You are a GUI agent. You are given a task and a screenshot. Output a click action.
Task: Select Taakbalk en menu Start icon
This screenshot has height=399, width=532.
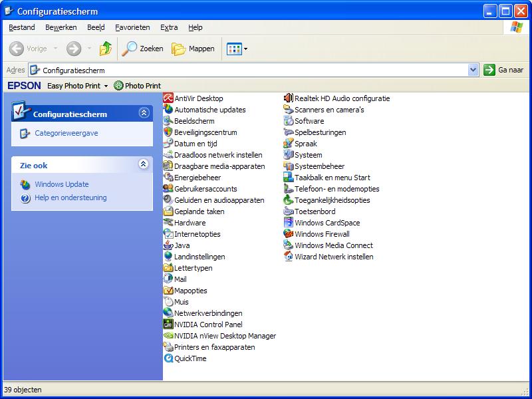289,178
